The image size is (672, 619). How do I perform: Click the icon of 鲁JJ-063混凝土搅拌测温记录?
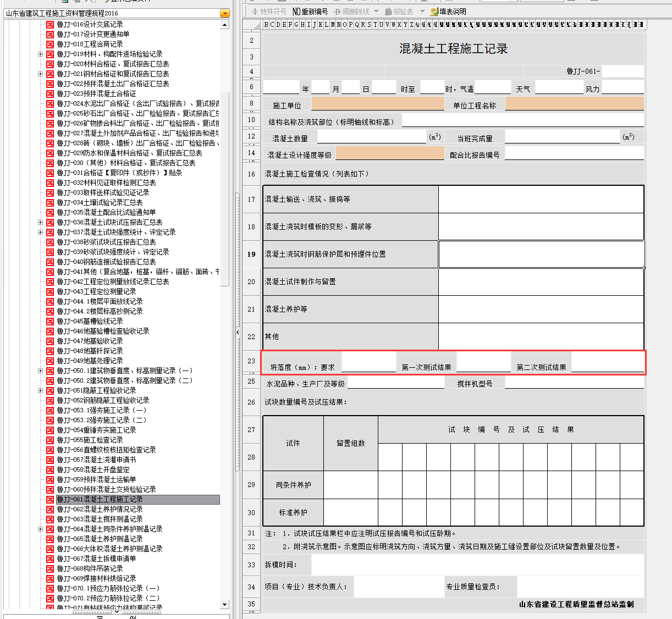coord(50,519)
